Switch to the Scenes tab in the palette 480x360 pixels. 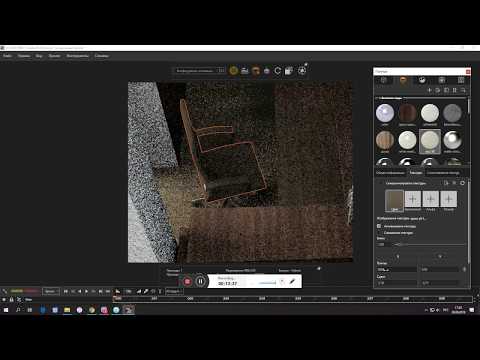[422, 80]
